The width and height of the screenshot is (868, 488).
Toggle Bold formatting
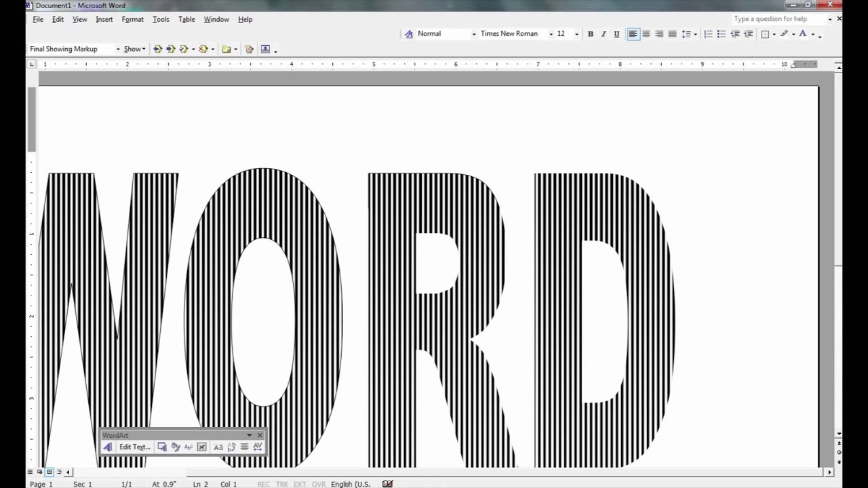(x=591, y=34)
